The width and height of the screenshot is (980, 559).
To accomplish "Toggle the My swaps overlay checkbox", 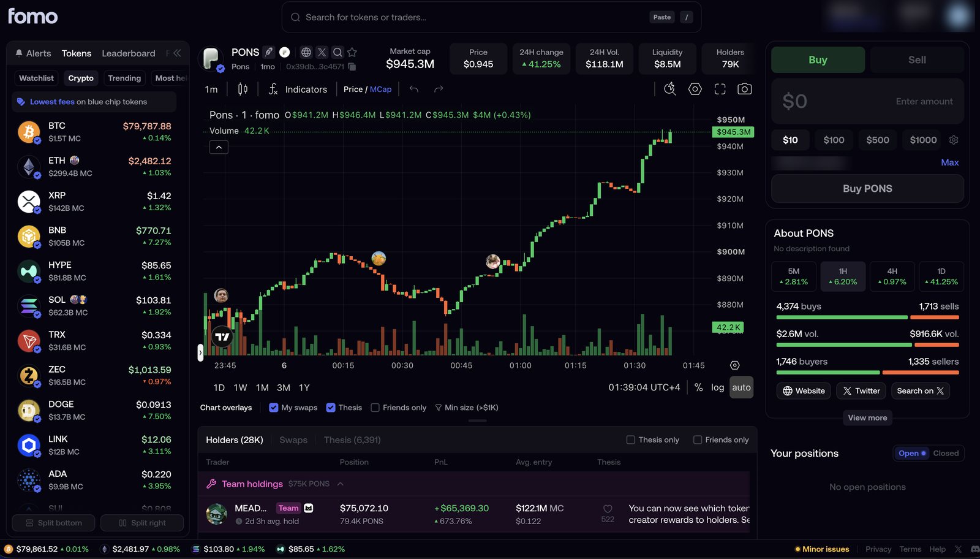I will tap(273, 408).
